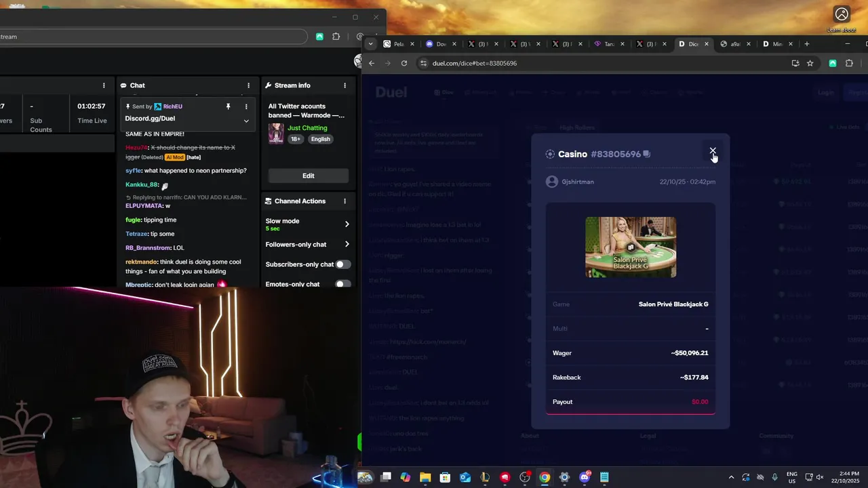Open the Channel Actions panel options menu

[344, 201]
